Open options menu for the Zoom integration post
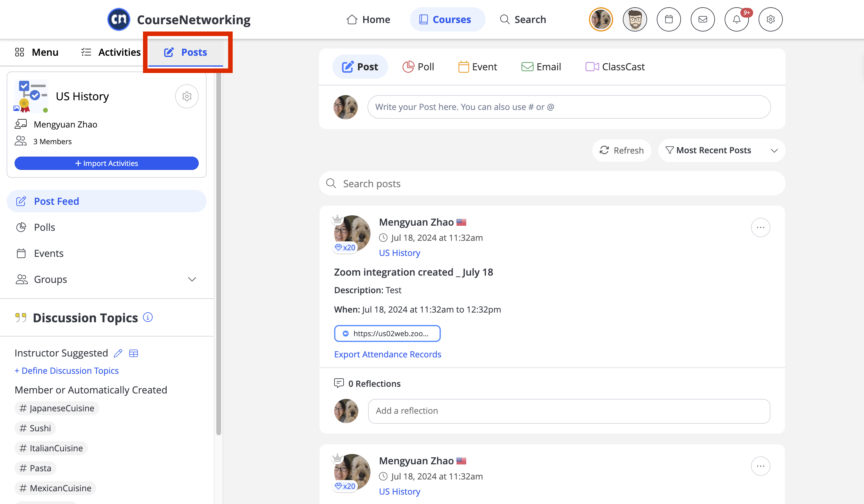This screenshot has height=504, width=864. pyautogui.click(x=760, y=228)
